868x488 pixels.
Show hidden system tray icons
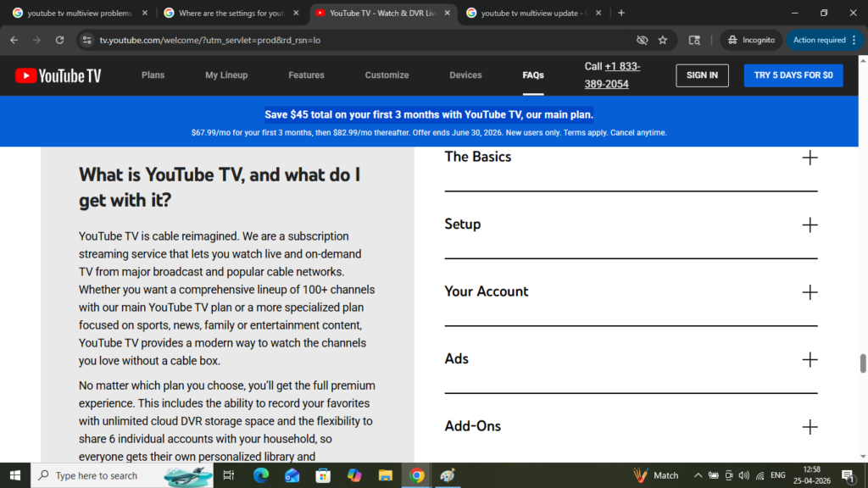click(x=698, y=475)
